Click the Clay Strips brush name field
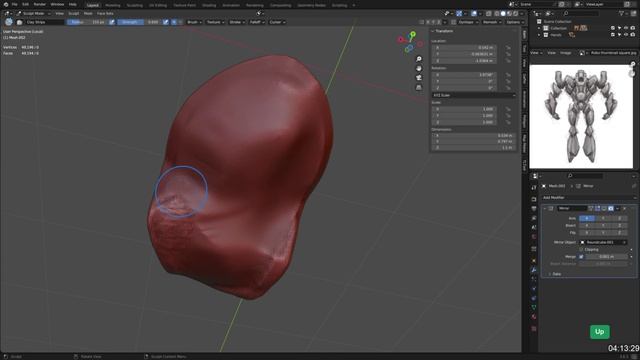The width and height of the screenshot is (640, 360). click(x=44, y=22)
